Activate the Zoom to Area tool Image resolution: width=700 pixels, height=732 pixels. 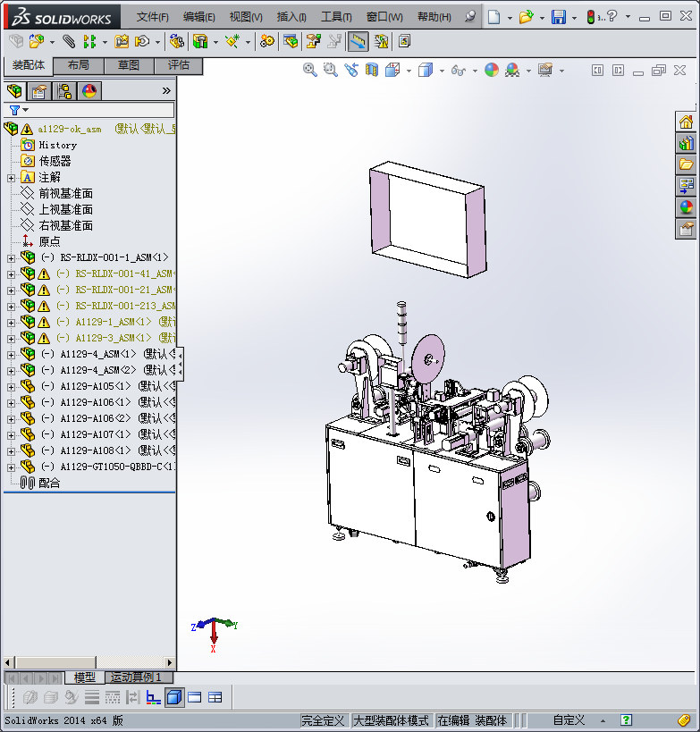(331, 70)
